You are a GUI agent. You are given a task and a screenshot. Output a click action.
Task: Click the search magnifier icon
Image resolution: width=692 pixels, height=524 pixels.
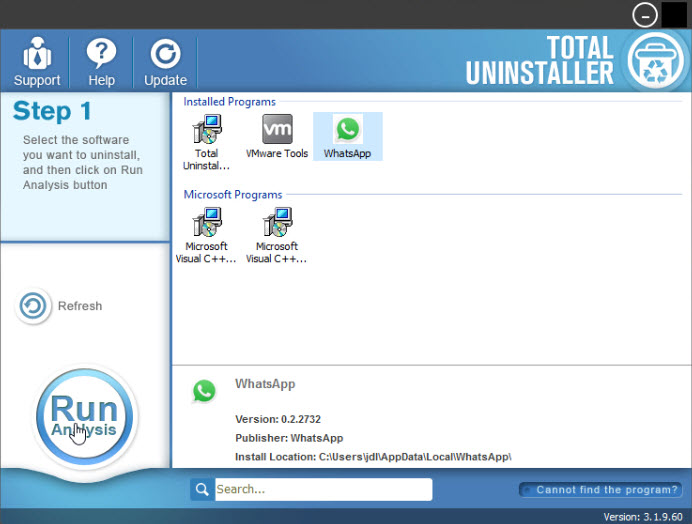click(x=202, y=489)
